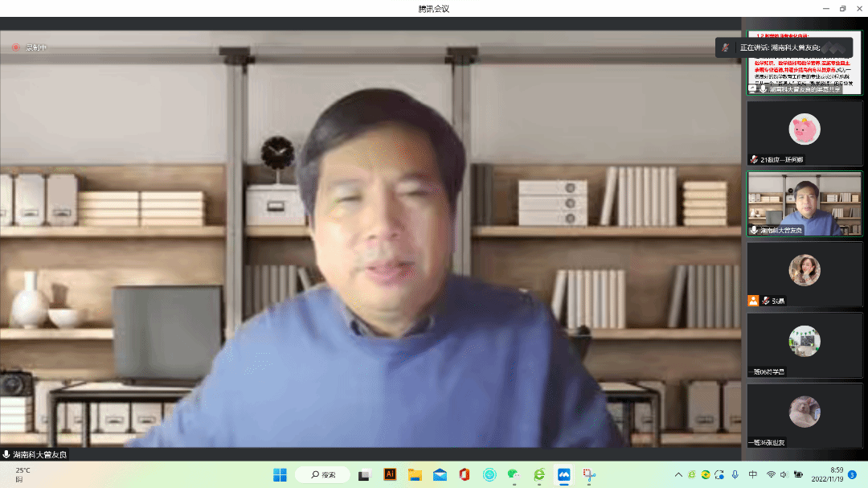Open WeChat from the taskbar
The width and height of the screenshot is (868, 488).
pyautogui.click(x=514, y=474)
